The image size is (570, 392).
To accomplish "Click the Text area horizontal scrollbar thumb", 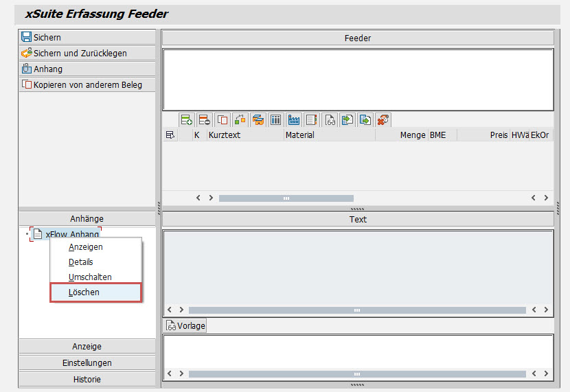I will [x=357, y=310].
